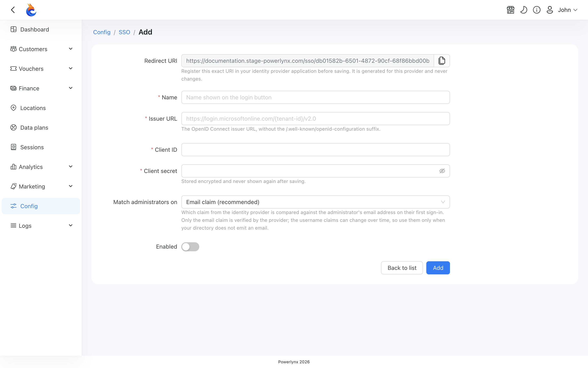Click the Redirect URI read-only field
Image resolution: width=588 pixels, height=368 pixels.
coord(308,61)
